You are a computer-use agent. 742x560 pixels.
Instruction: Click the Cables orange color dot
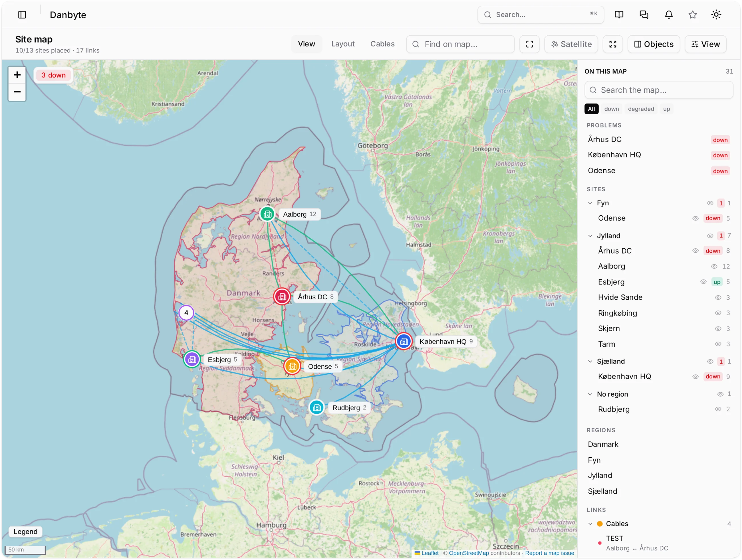click(x=600, y=524)
